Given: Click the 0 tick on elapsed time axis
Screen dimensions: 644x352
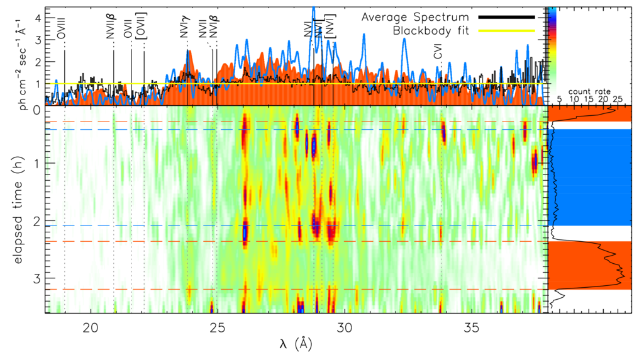Looking at the screenshot, I should coord(36,110).
